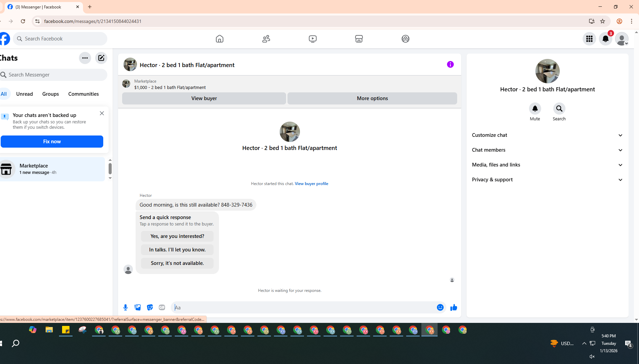Open the Marketplace icon in top navigation
The height and width of the screenshot is (364, 639).
(359, 39)
